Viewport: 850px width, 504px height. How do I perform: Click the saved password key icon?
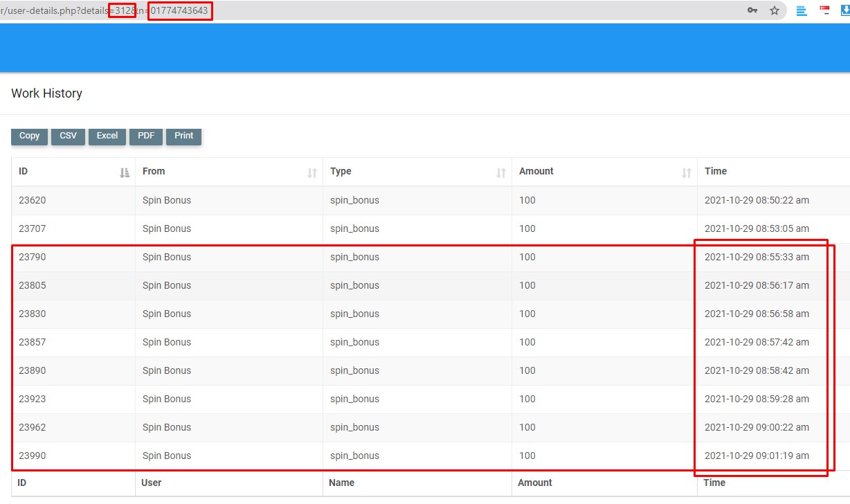pyautogui.click(x=752, y=10)
